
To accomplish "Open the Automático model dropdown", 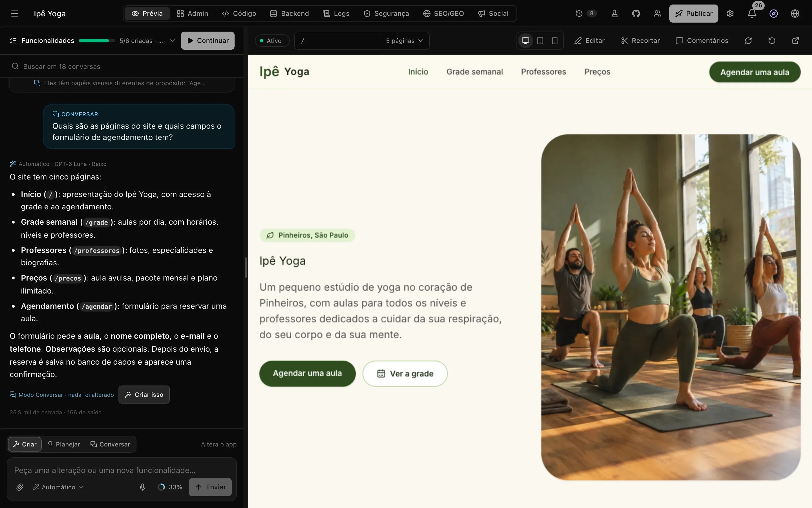I will [58, 487].
